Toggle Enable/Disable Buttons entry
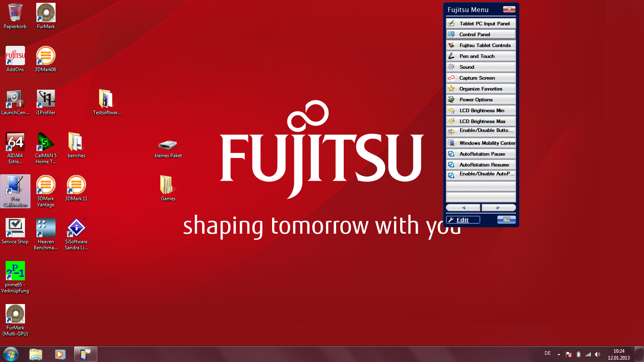The image size is (644, 362). click(x=481, y=131)
